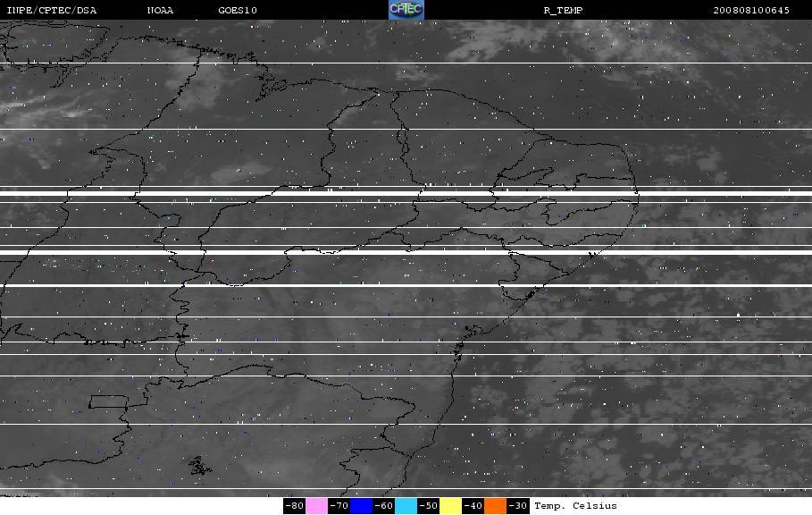812x515 pixels.
Task: Click the -70 legend value label
Action: click(x=339, y=506)
